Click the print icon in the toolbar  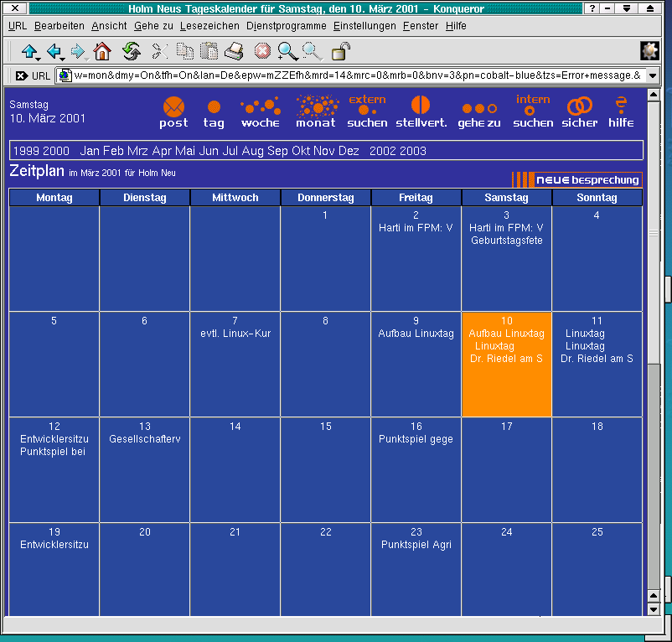pyautogui.click(x=234, y=52)
